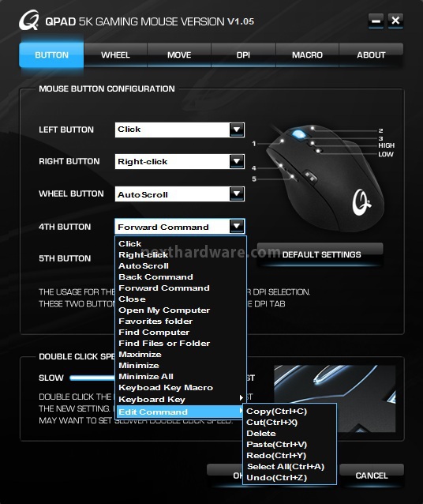This screenshot has width=423, height=504.
Task: Go to the MOVE tab
Action: pyautogui.click(x=179, y=55)
